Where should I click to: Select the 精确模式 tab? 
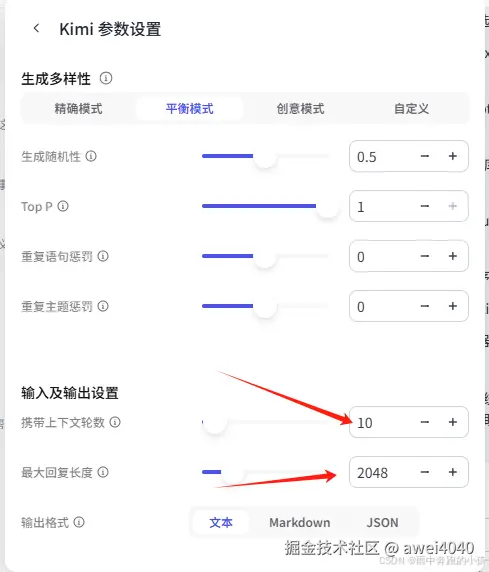(78, 109)
